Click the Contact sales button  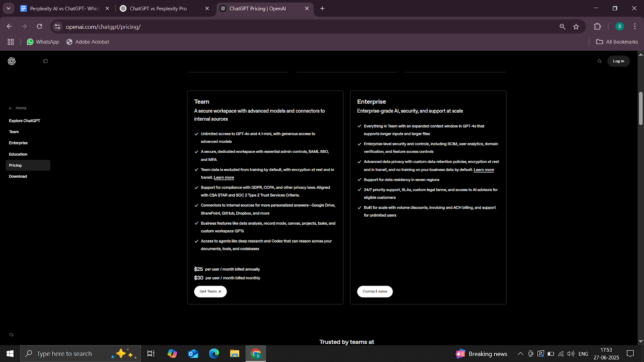[375, 292]
